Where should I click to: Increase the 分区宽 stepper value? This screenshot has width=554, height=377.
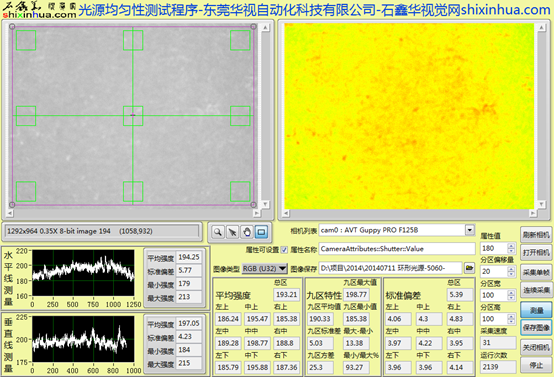point(511,292)
